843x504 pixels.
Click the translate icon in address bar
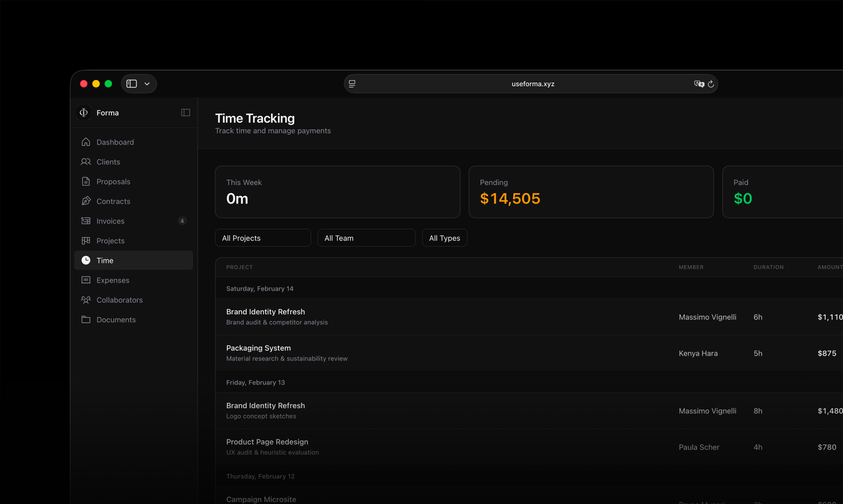(699, 84)
